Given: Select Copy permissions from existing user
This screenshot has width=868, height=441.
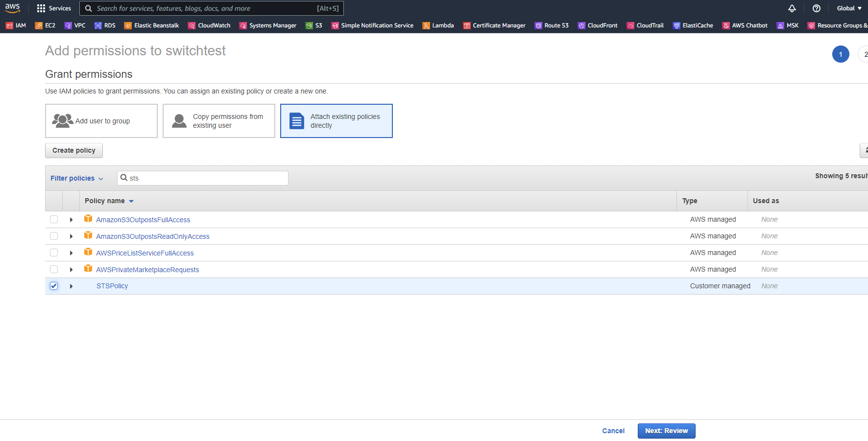Looking at the screenshot, I should (219, 121).
